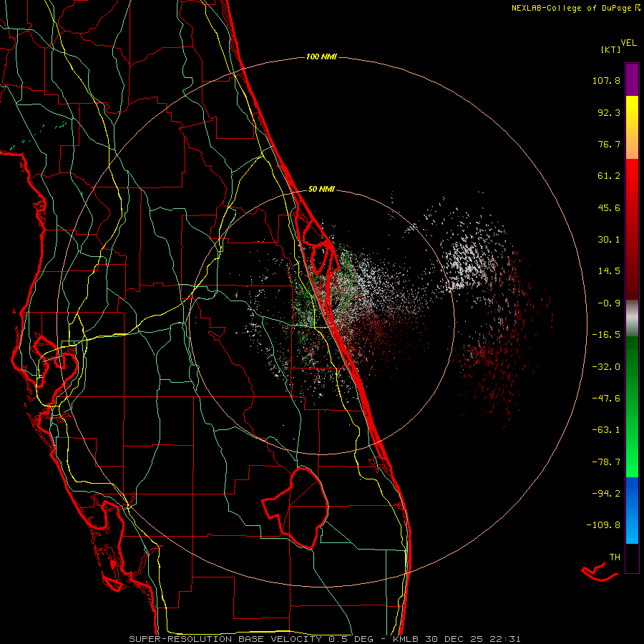Click the VEL legend title
Viewport: 644px width, 644px height.
click(x=628, y=43)
